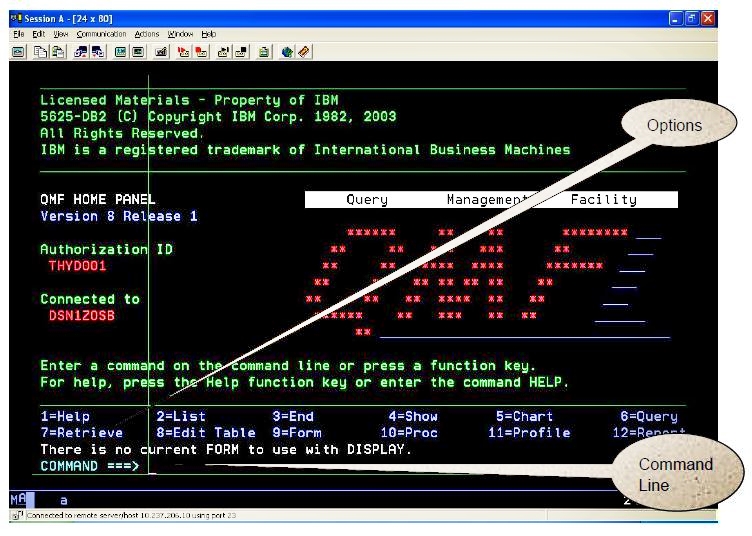Click the 6=Query function key label
Viewport: 752px width, 536px height.
(648, 416)
